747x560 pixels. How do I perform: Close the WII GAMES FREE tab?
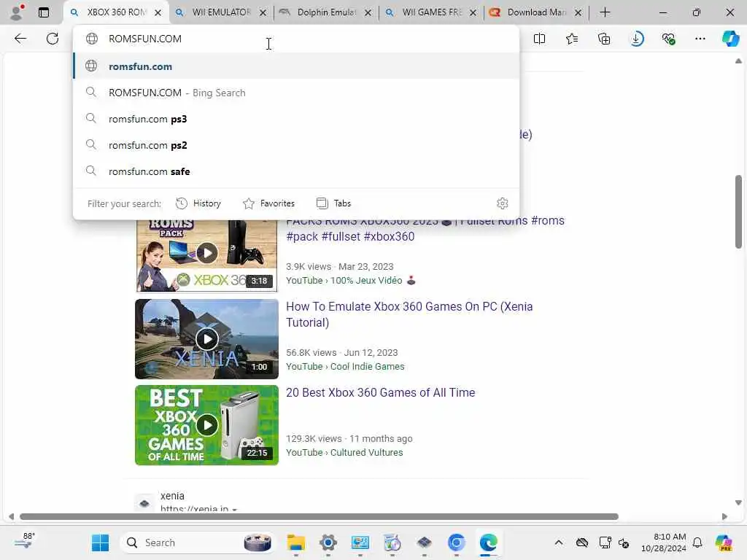(x=473, y=13)
